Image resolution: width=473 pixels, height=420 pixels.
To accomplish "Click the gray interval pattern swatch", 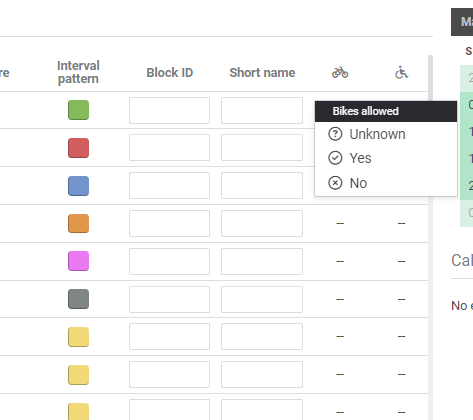I will click(x=78, y=299).
